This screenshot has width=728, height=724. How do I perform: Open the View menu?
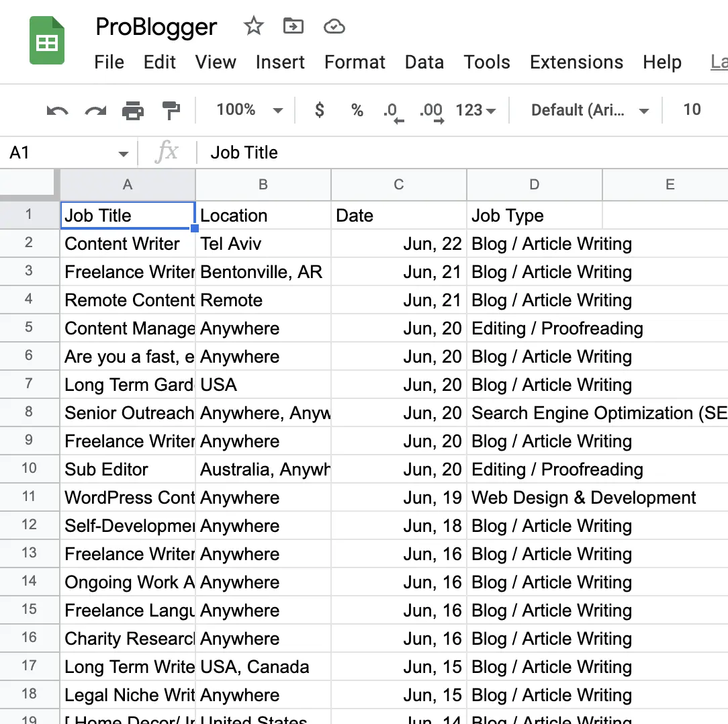click(216, 62)
